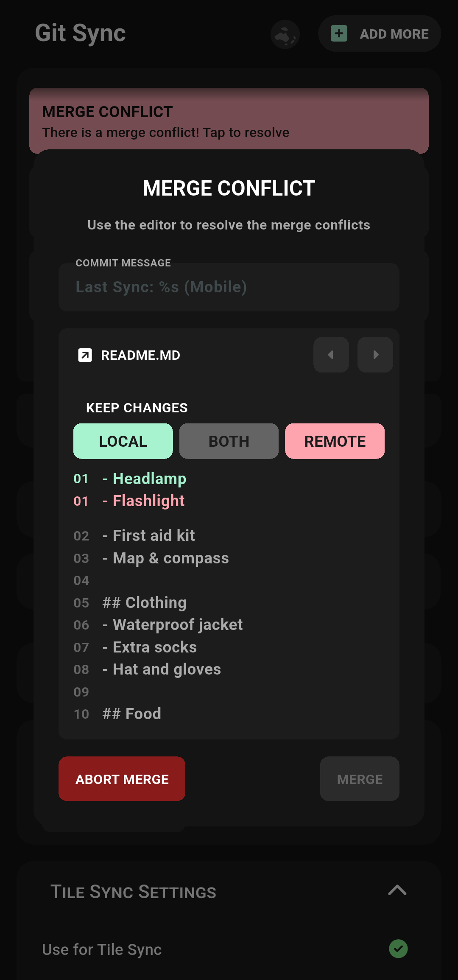Go to previous conflict arrow
The image size is (458, 980).
[x=331, y=355]
